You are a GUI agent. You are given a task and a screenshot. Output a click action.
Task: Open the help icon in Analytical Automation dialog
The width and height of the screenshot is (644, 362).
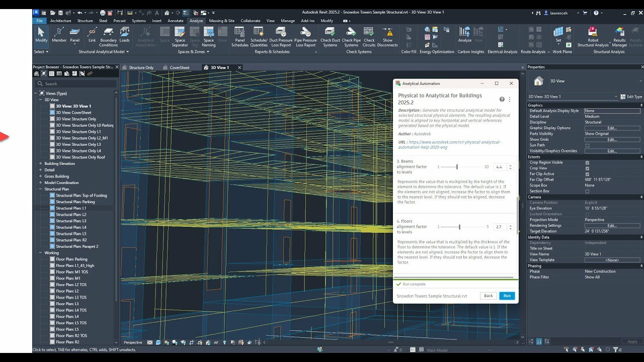(502, 100)
